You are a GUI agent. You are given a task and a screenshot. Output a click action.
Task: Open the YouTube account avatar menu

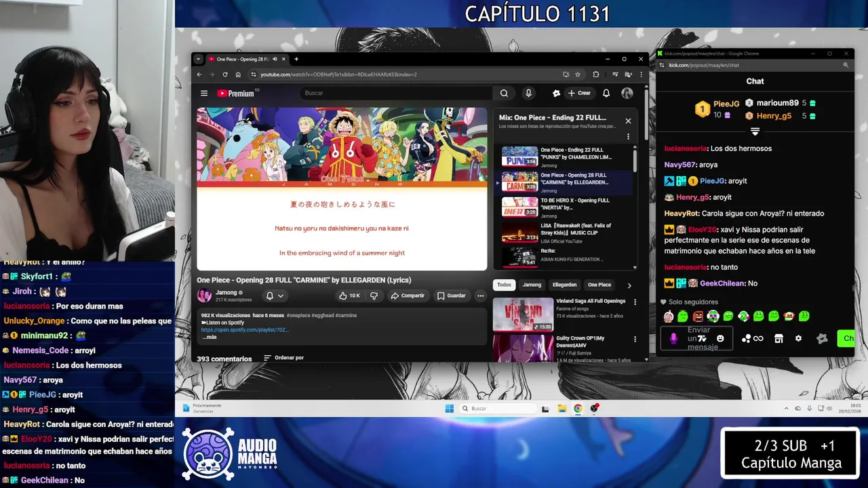pos(627,94)
